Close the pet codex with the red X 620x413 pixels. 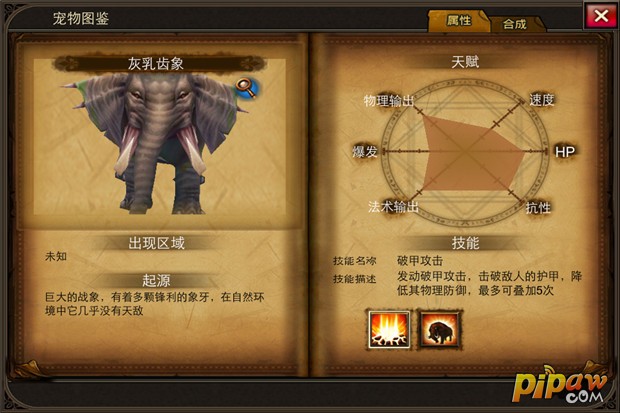601,17
